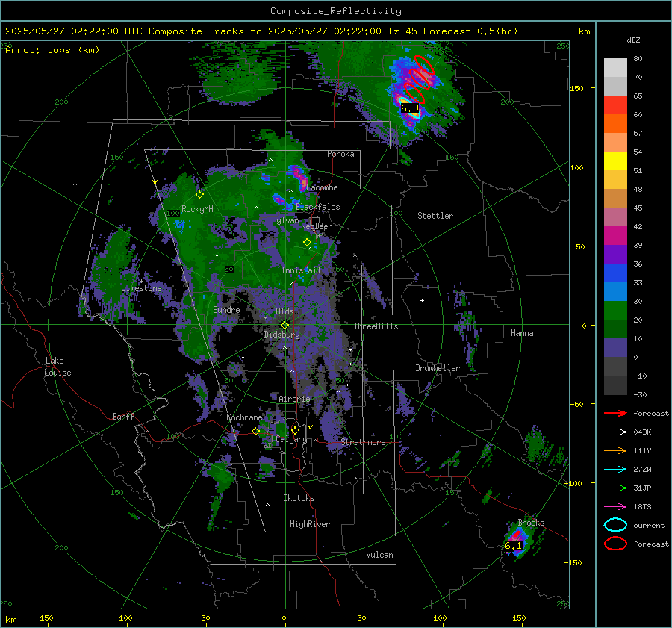
Task: Click the Strathmore label
Action: tap(363, 442)
